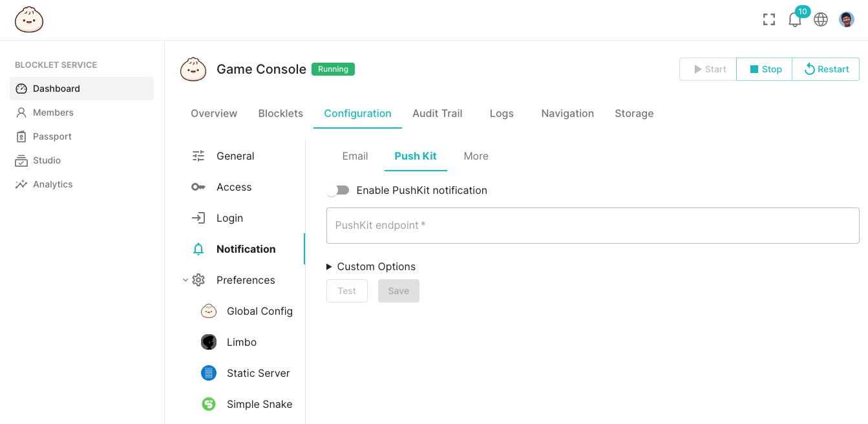Click the Limbo blocklet icon
The image size is (868, 424).
pyautogui.click(x=209, y=342)
